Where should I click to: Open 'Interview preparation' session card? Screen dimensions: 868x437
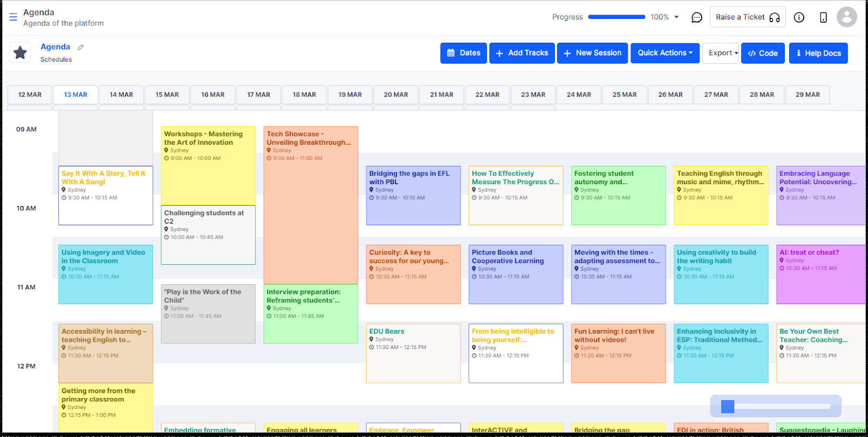[311, 314]
